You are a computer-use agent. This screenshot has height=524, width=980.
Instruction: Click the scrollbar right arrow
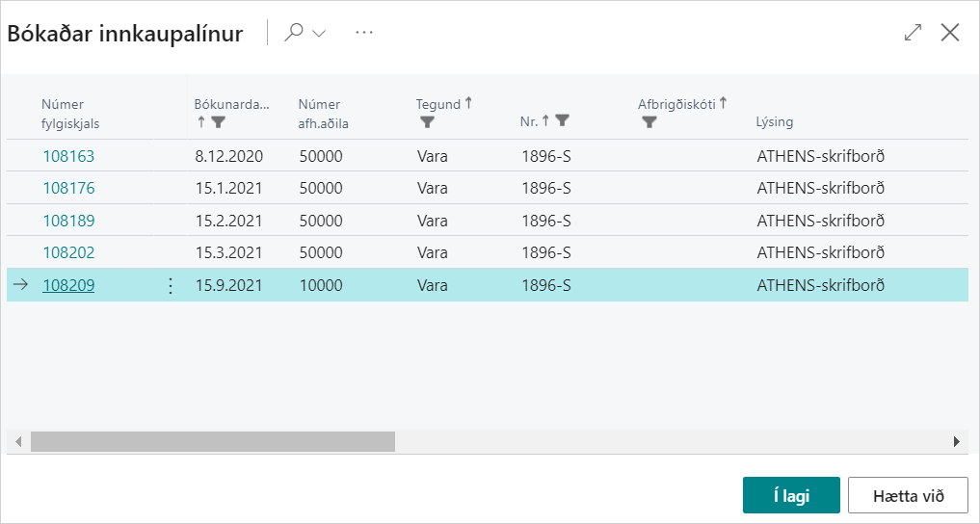pyautogui.click(x=956, y=441)
